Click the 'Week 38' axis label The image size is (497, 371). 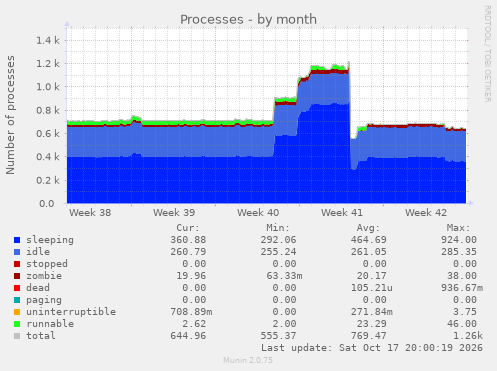90,213
